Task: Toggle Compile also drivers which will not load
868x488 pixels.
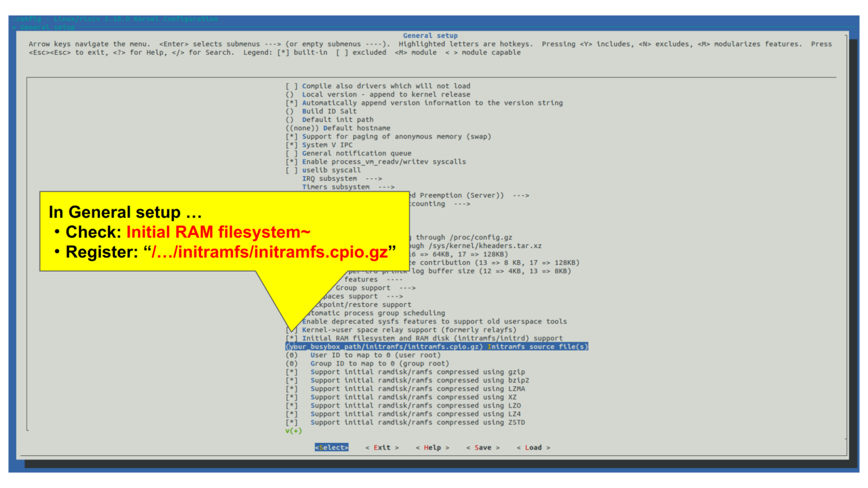Action: click(x=385, y=86)
